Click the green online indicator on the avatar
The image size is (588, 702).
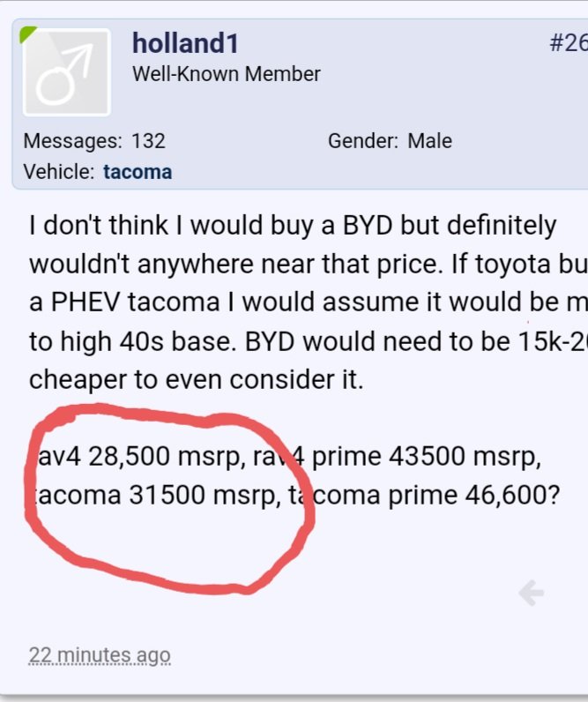(26, 34)
